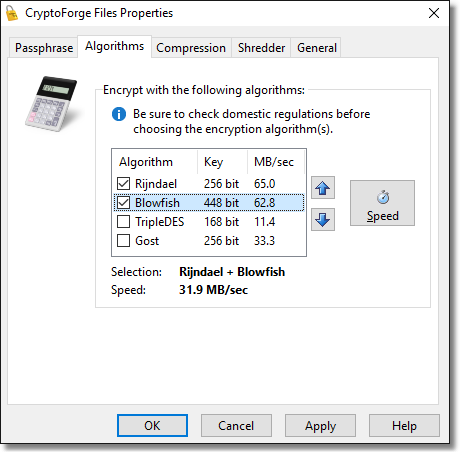Move selected algorithm down with blue arrow
Viewport: 460px width, 454px height.
pos(323,220)
